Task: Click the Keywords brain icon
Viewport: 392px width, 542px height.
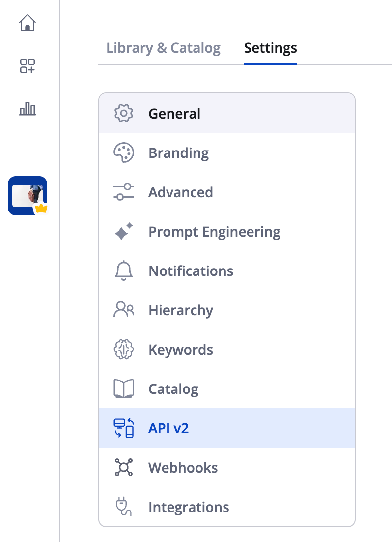Action: [x=123, y=350]
